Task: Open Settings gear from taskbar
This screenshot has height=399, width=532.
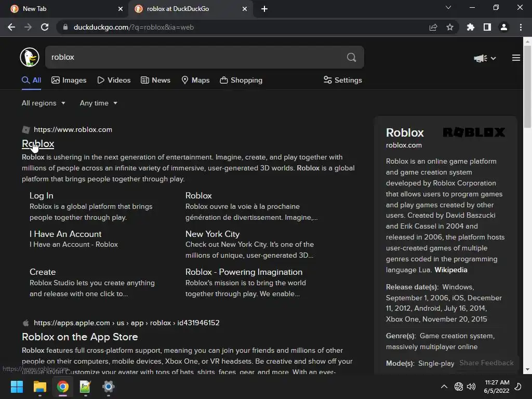Action: (x=108, y=387)
